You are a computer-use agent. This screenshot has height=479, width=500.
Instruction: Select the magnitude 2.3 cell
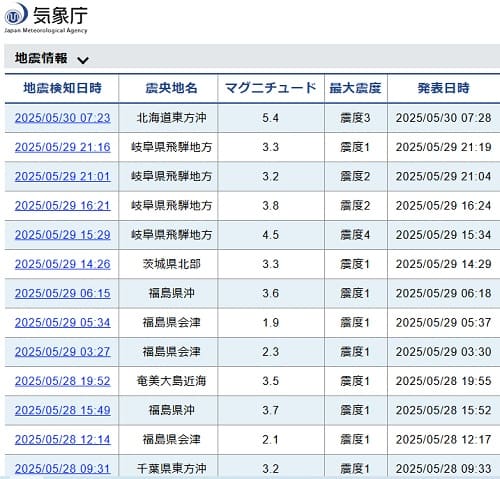tap(270, 352)
